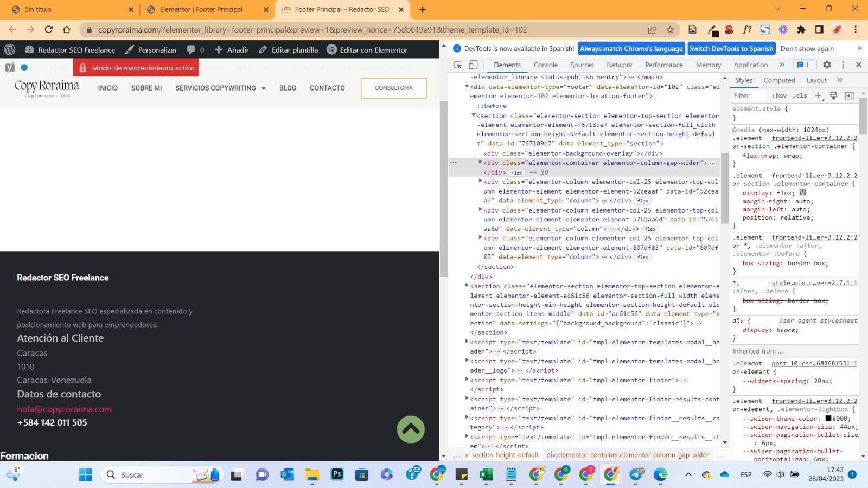Open the ColorZilla eyedropper extension
The height and width of the screenshot is (488, 868).
click(713, 30)
